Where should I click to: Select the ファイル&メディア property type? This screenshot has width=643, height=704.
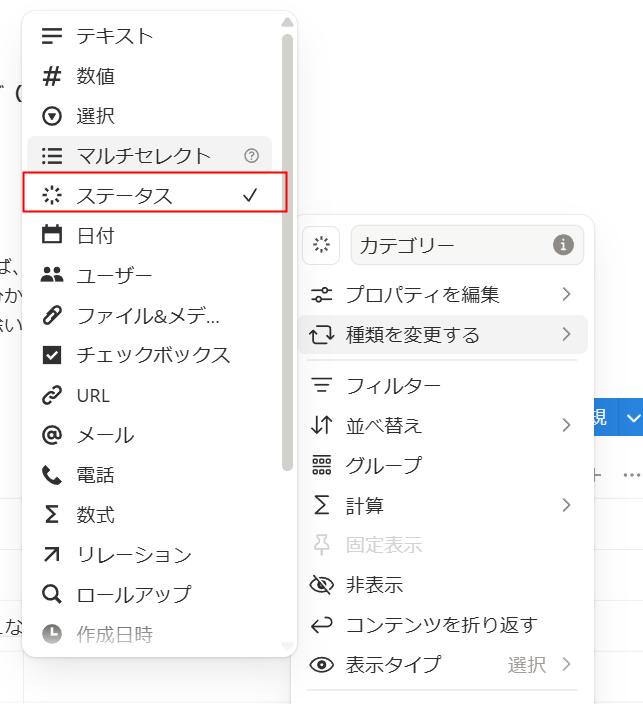pyautogui.click(x=147, y=315)
